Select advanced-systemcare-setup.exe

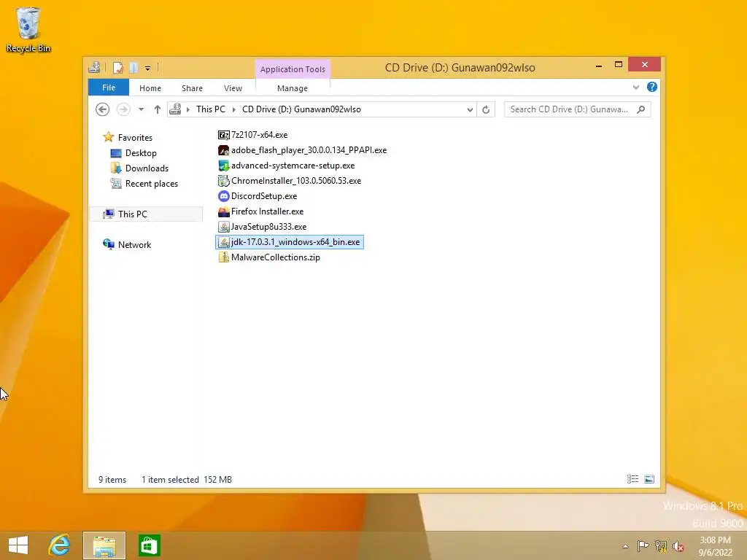click(x=293, y=166)
